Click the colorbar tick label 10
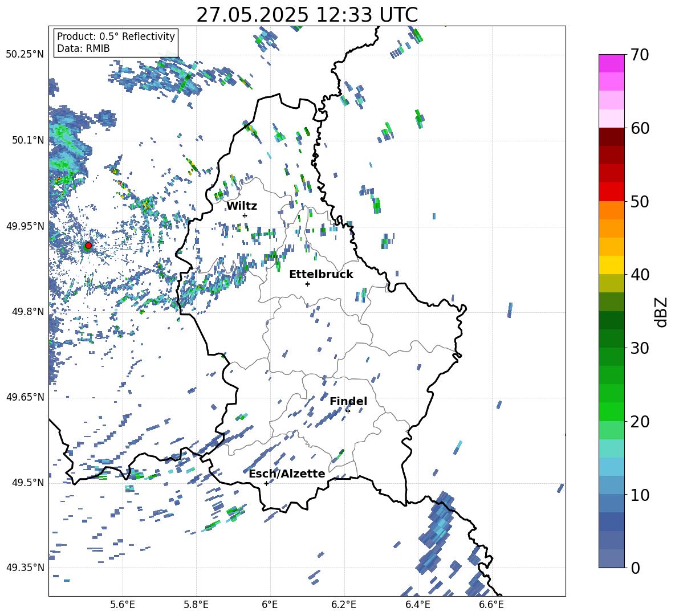The height and width of the screenshot is (616, 675). coord(640,495)
